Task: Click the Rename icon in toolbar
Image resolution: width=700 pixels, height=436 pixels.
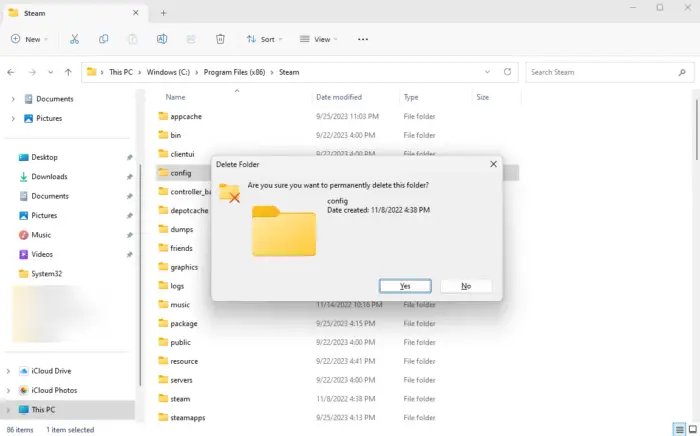Action: click(x=162, y=39)
